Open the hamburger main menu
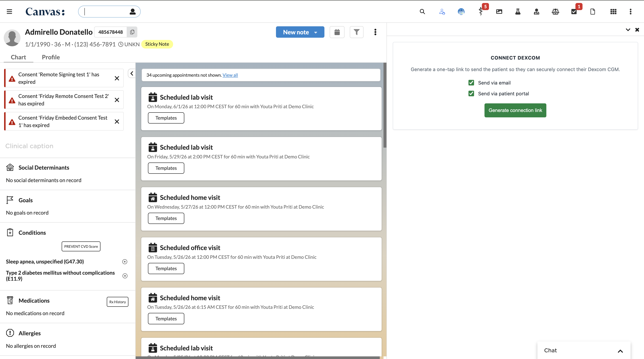 9,12
